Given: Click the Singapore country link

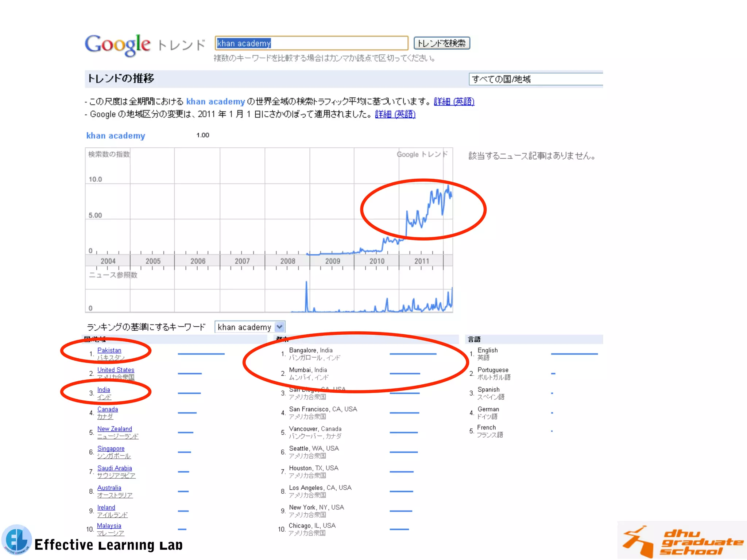Looking at the screenshot, I should pyautogui.click(x=111, y=449).
